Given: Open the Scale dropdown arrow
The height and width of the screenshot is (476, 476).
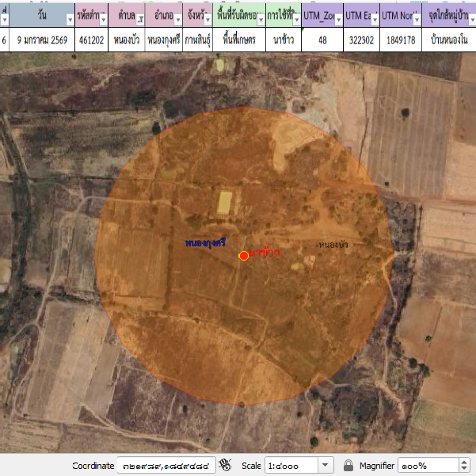Looking at the screenshot, I should pos(326,465).
